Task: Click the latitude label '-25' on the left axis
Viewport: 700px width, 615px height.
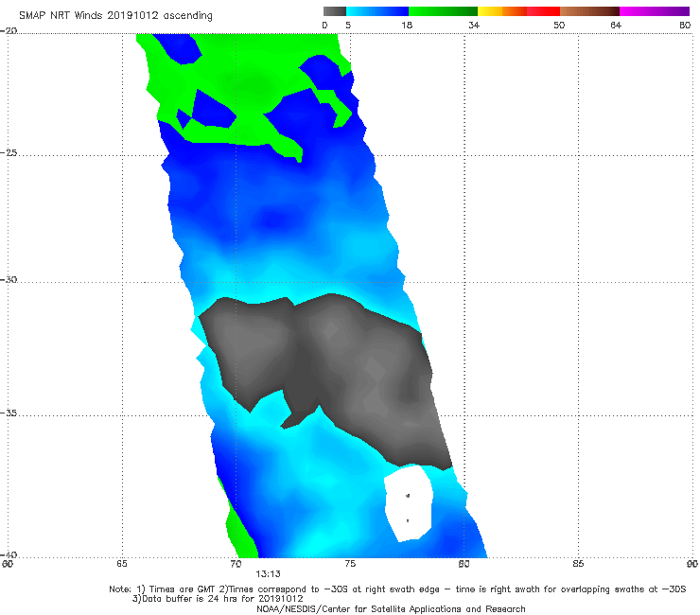Action: (x=9, y=153)
